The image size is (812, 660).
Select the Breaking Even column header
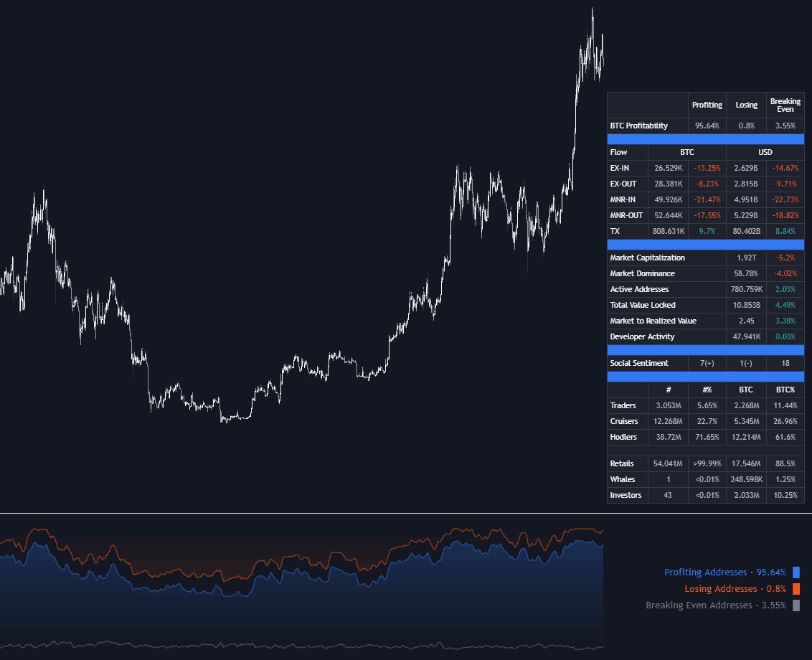[785, 105]
